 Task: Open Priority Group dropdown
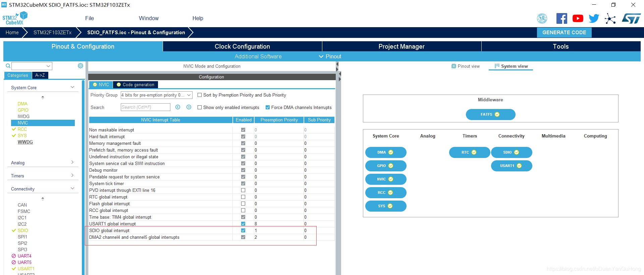point(156,95)
